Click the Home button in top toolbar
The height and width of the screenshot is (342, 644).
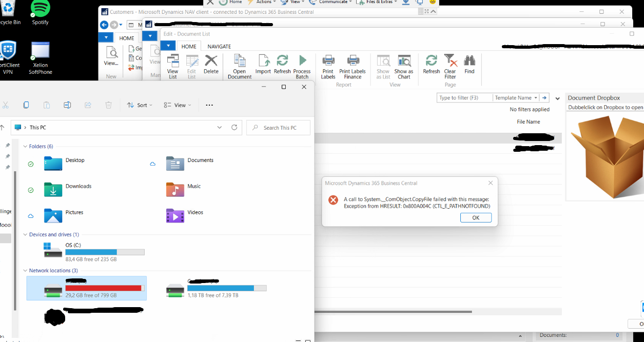(231, 2)
